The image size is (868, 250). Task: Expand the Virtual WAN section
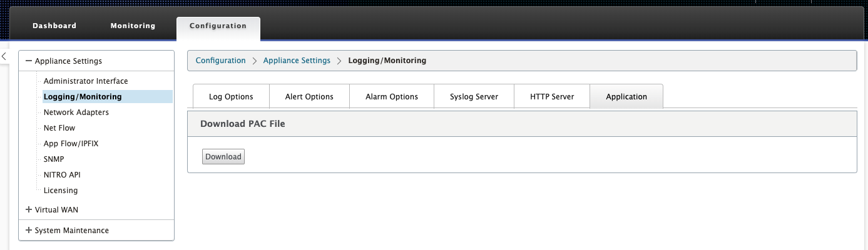tap(29, 210)
